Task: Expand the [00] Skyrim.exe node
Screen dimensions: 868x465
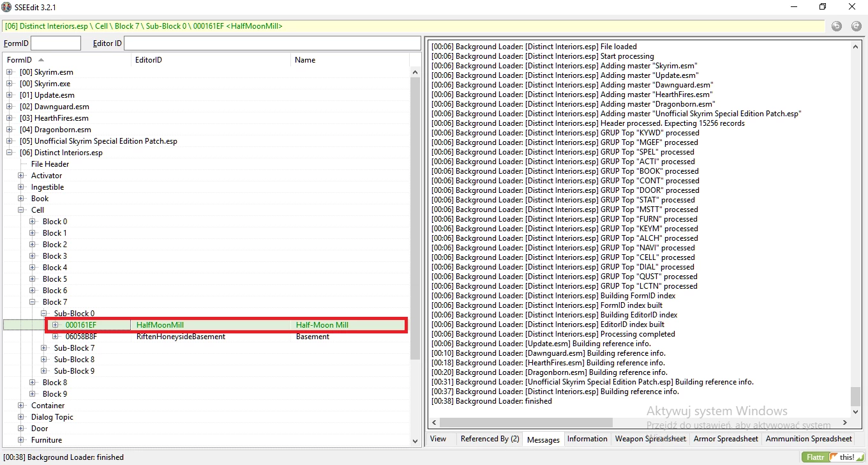Action: [x=10, y=84]
